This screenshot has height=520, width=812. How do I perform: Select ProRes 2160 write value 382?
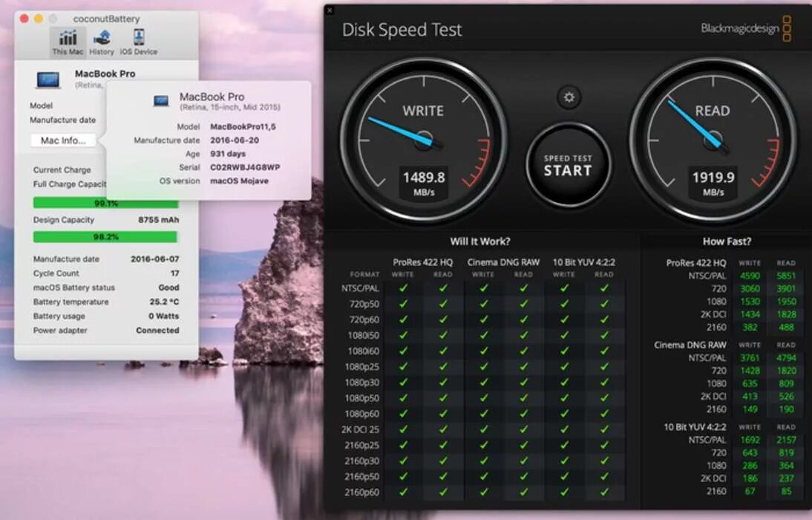point(750,327)
